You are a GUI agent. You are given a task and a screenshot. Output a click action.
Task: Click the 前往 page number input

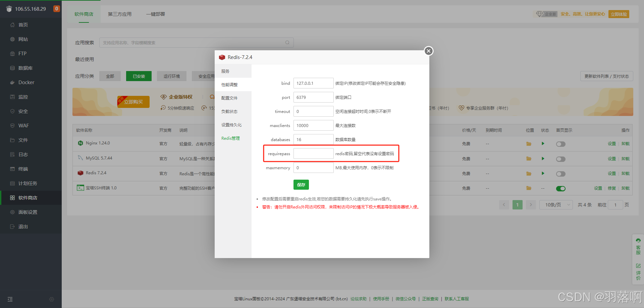(615, 205)
